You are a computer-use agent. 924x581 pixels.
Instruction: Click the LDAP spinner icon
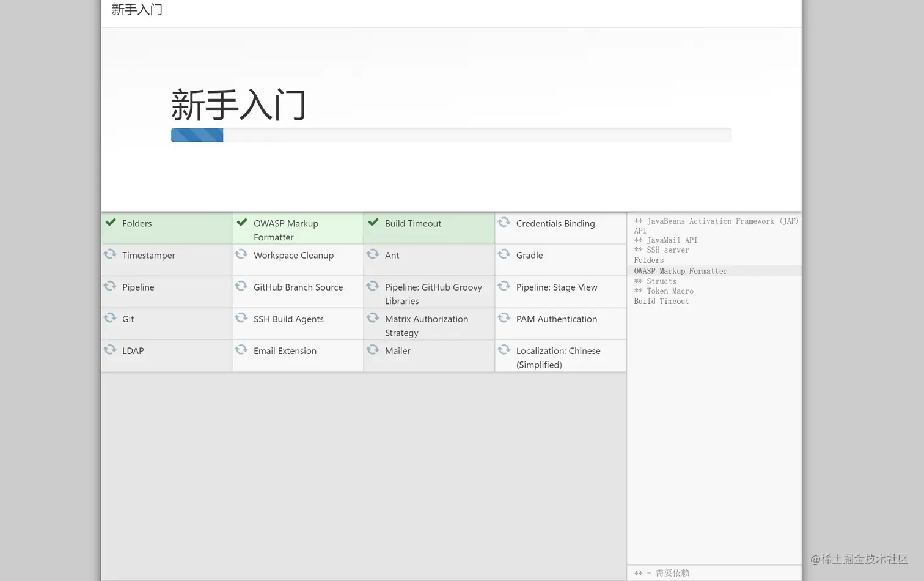coord(110,350)
